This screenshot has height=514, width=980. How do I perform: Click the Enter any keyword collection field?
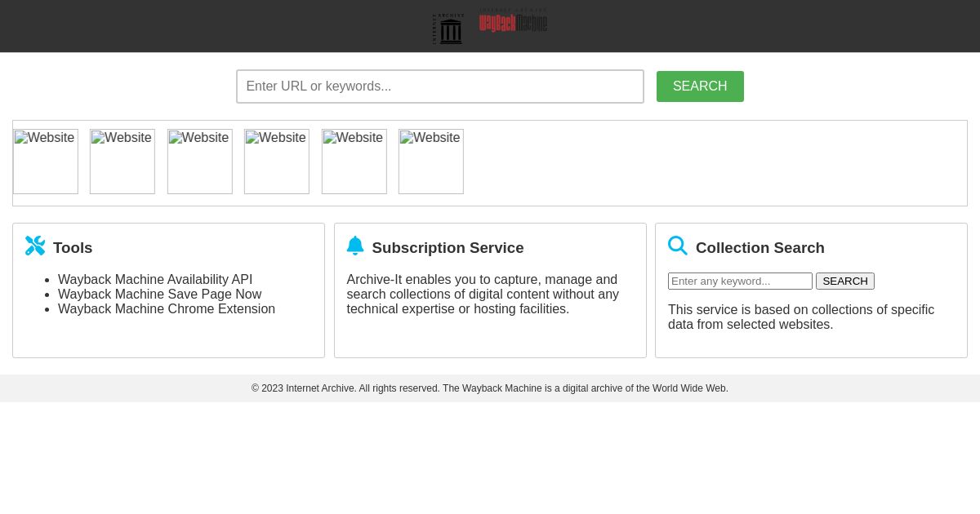tap(740, 281)
